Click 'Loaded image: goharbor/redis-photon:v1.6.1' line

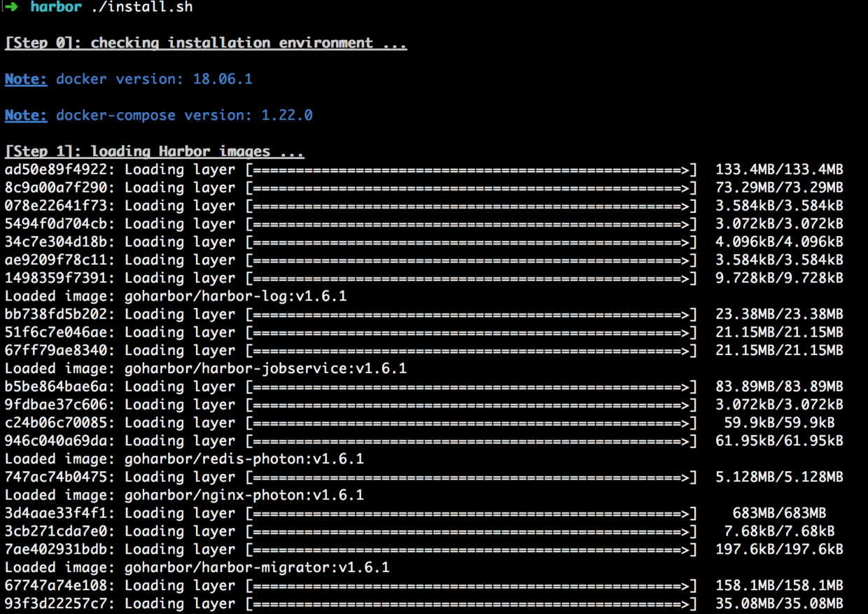[184, 459]
